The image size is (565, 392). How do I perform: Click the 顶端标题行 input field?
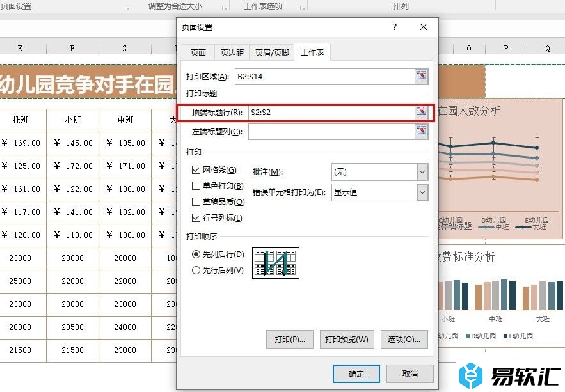[x=331, y=113]
